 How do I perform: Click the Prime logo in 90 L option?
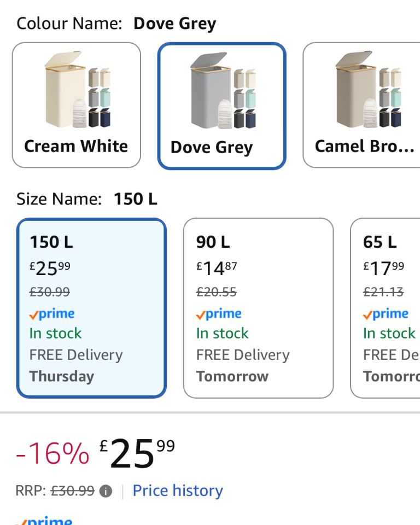pyautogui.click(x=219, y=314)
